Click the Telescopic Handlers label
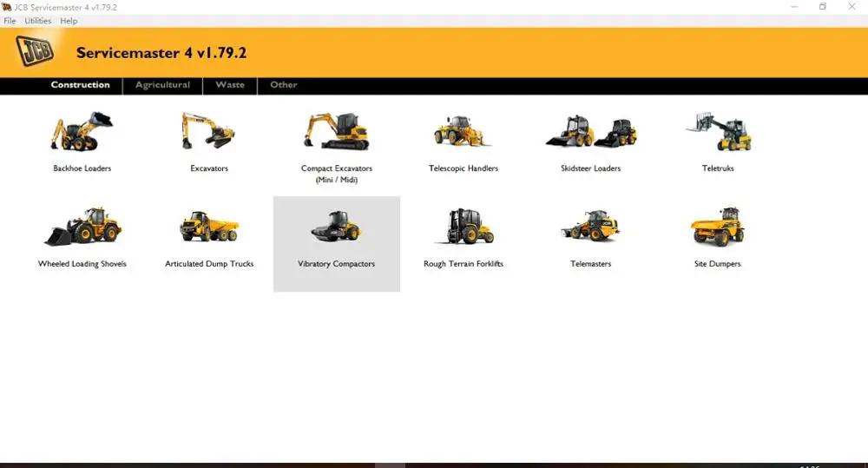The height and width of the screenshot is (468, 868). (x=464, y=168)
